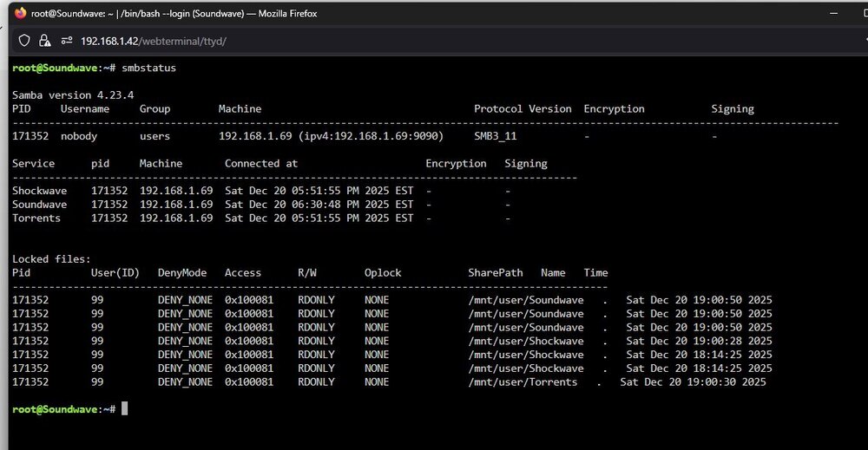868x450 pixels.
Task: Click the 'Encryption' header beside Protocol Version
Action: (x=614, y=109)
